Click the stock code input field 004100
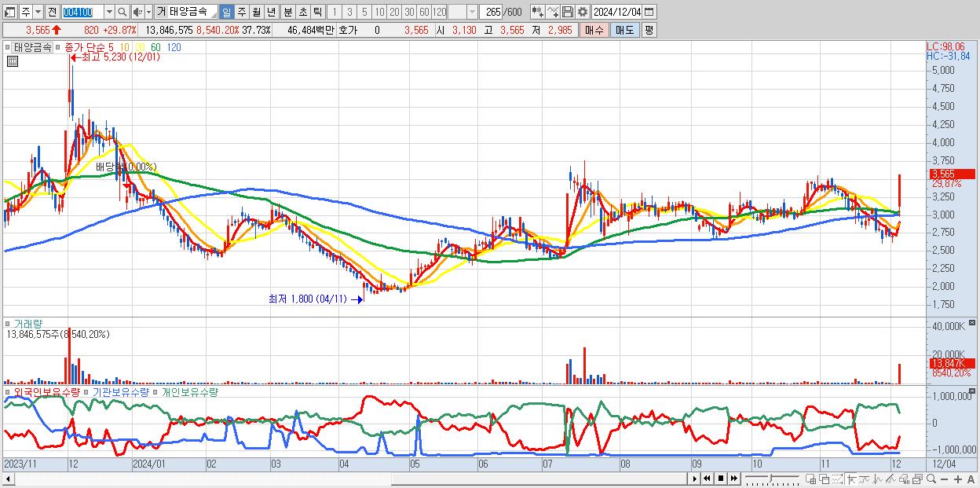This screenshot has width=980, height=488. [82, 12]
